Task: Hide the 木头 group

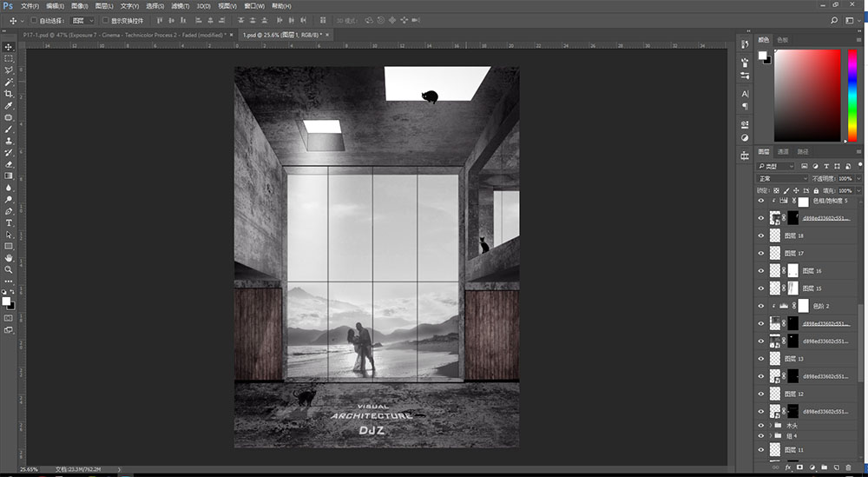Action: [761, 426]
